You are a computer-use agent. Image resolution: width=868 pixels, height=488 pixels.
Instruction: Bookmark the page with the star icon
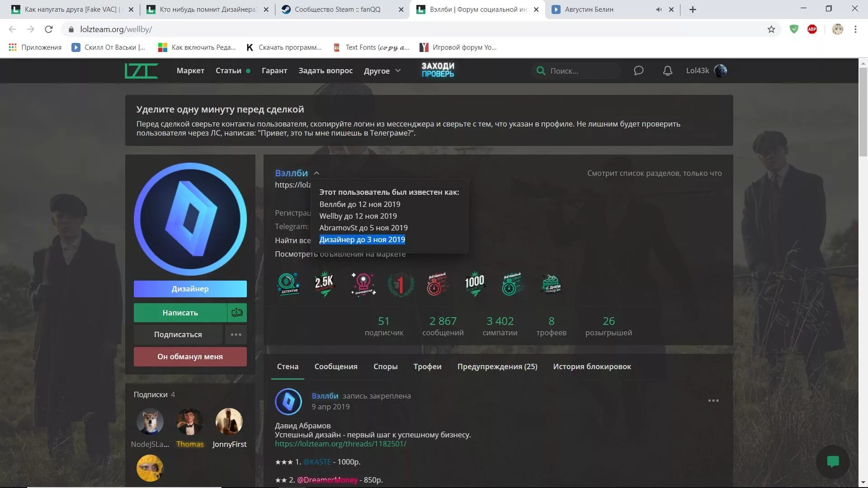click(771, 29)
